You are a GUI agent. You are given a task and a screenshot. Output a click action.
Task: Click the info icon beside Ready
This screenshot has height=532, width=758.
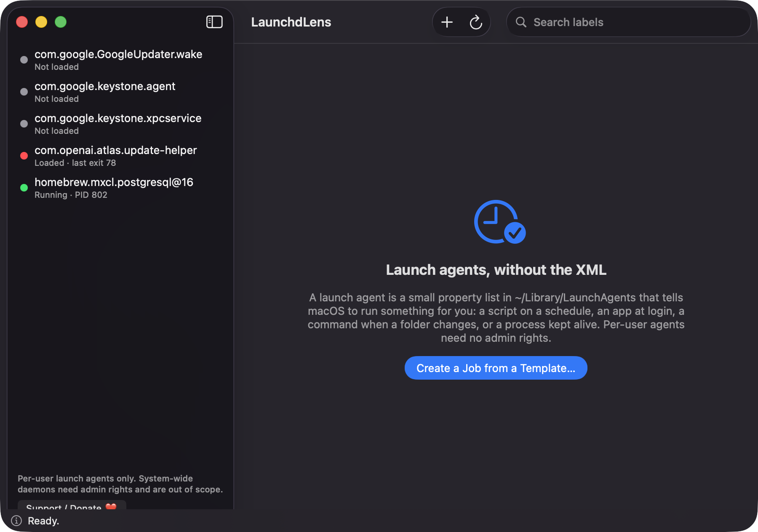(16, 521)
